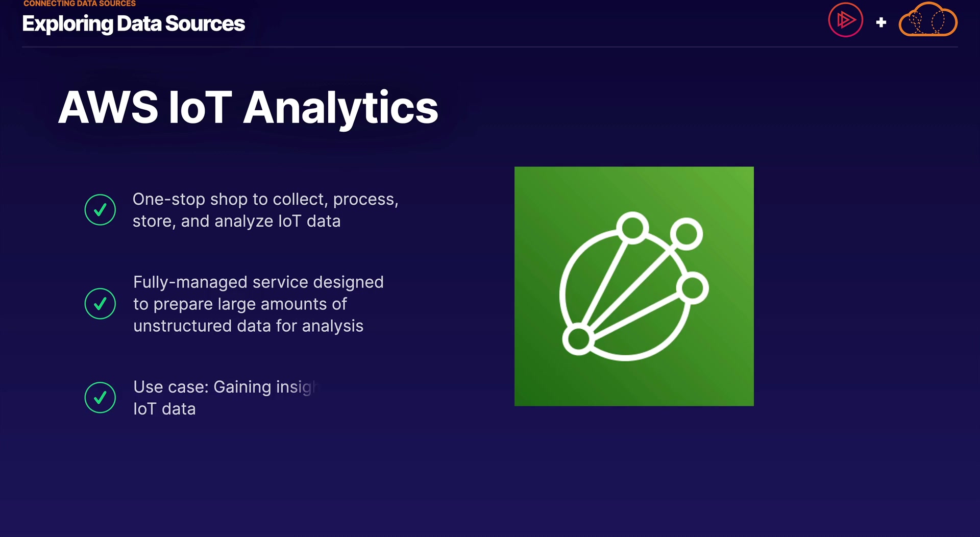Click the plus sign between the logos

pyautogui.click(x=881, y=22)
